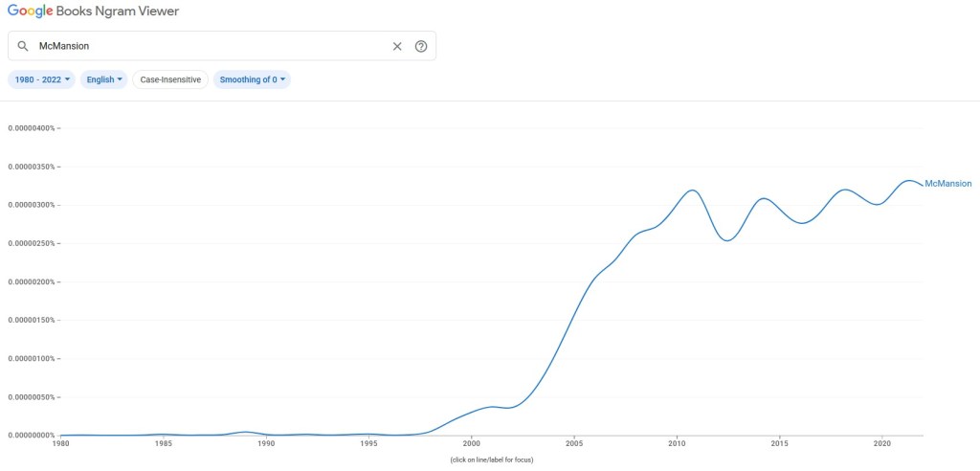Click the 2020 label on the x-axis
The width and height of the screenshot is (980, 471).
point(882,444)
